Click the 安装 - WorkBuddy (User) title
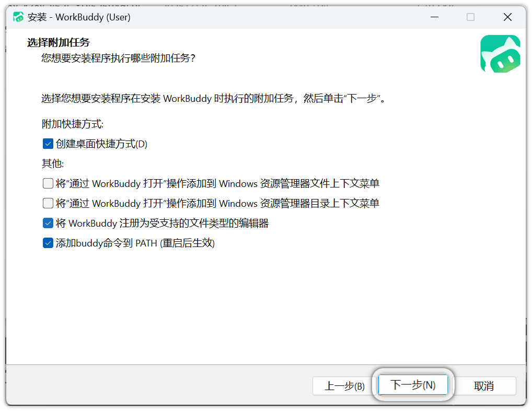The image size is (532, 411). click(79, 17)
